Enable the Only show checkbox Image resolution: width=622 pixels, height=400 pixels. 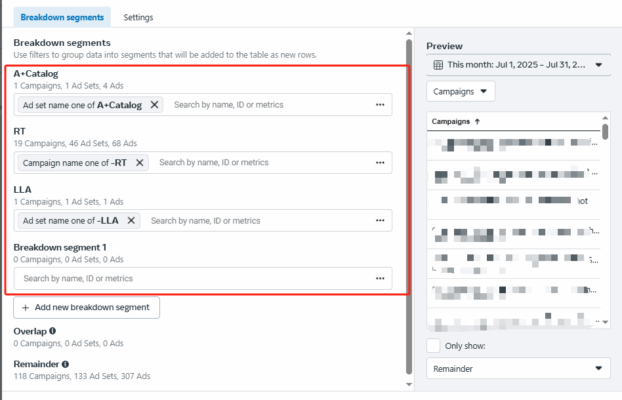click(x=433, y=346)
